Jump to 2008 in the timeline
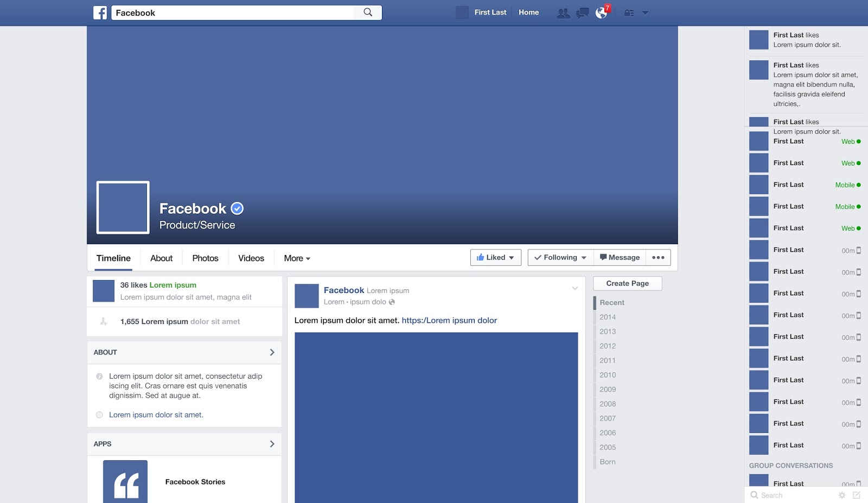The height and width of the screenshot is (503, 868). tap(608, 404)
